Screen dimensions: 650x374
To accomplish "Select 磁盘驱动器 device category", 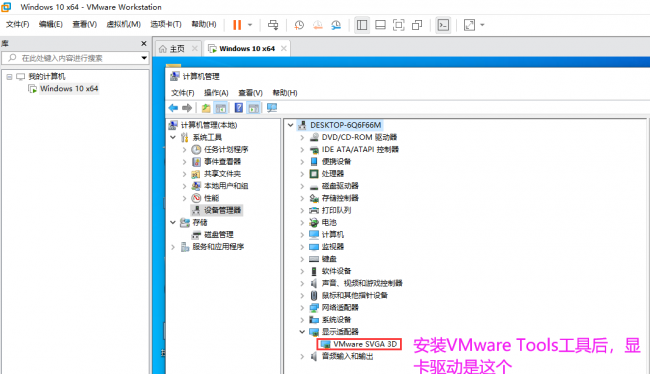I will tap(340, 186).
